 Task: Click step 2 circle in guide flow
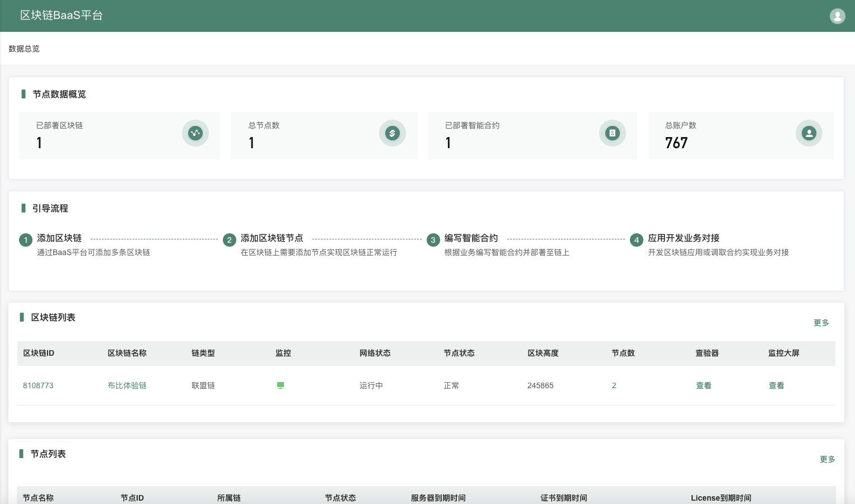point(230,240)
